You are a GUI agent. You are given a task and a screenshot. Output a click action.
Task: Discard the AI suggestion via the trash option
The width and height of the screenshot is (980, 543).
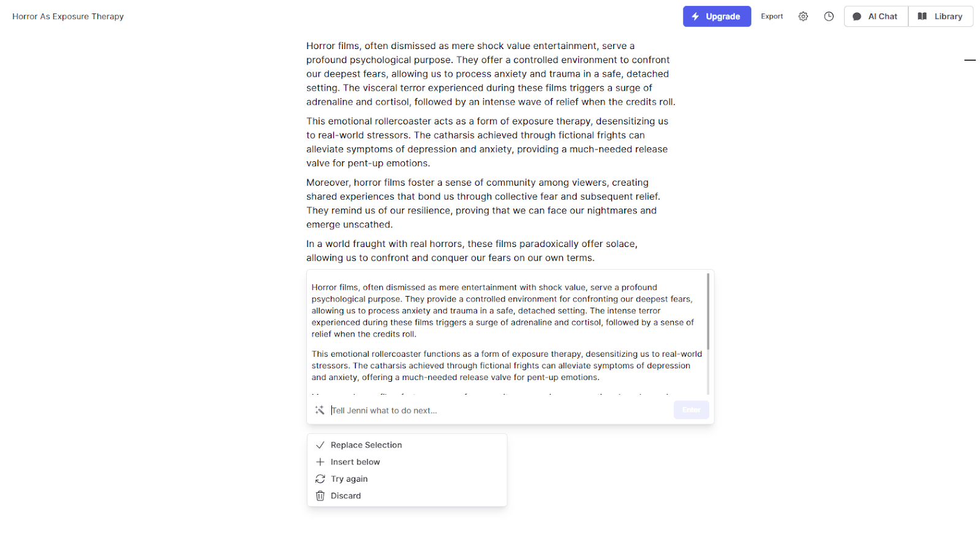(345, 496)
